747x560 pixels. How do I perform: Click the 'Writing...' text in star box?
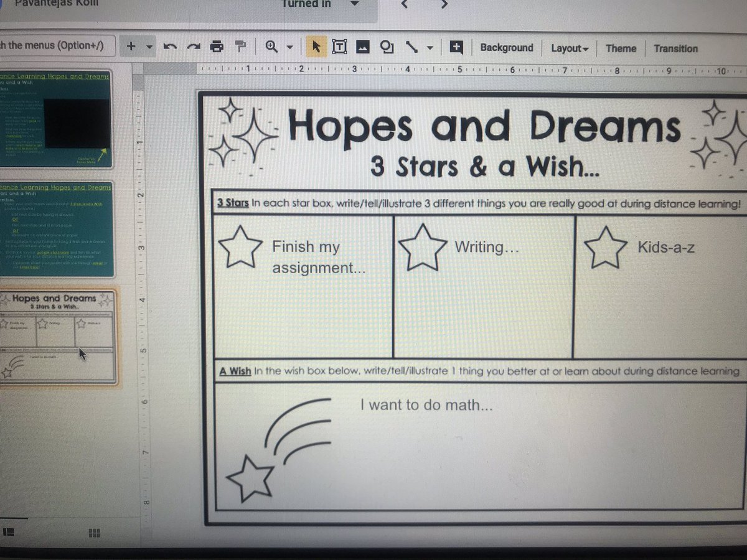click(487, 247)
